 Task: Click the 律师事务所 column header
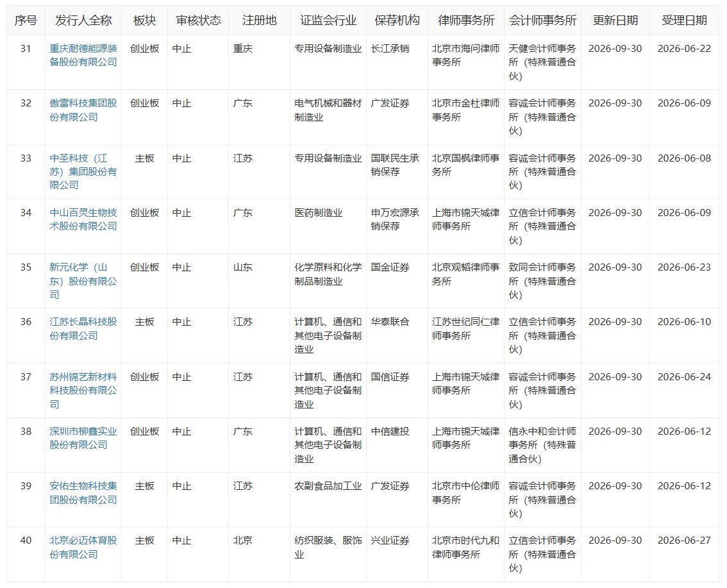tap(466, 21)
